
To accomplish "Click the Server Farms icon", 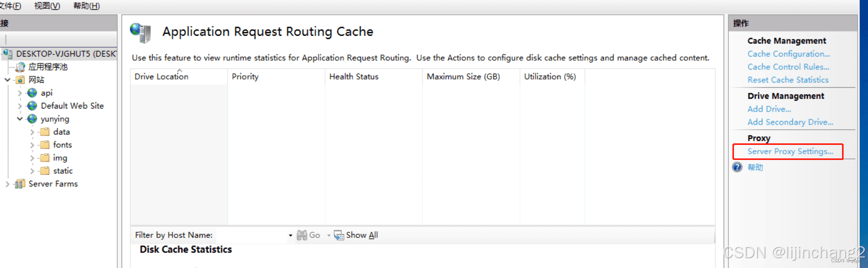I will tap(20, 184).
